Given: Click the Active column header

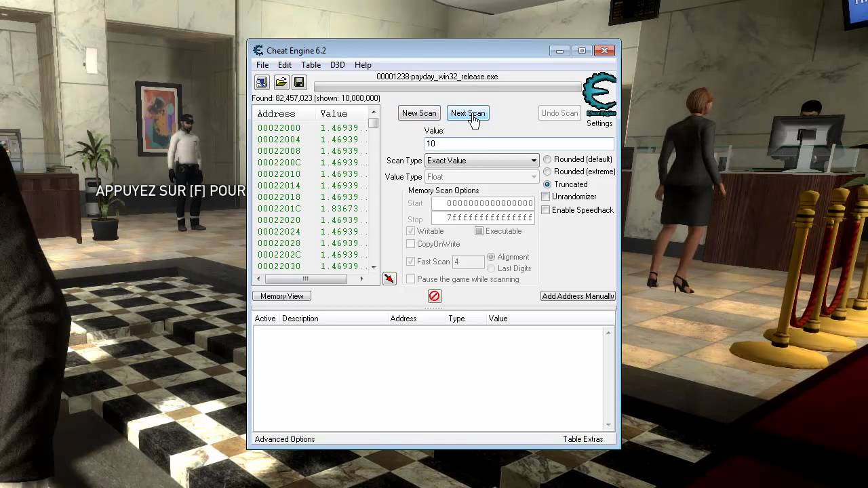Looking at the screenshot, I should point(265,319).
